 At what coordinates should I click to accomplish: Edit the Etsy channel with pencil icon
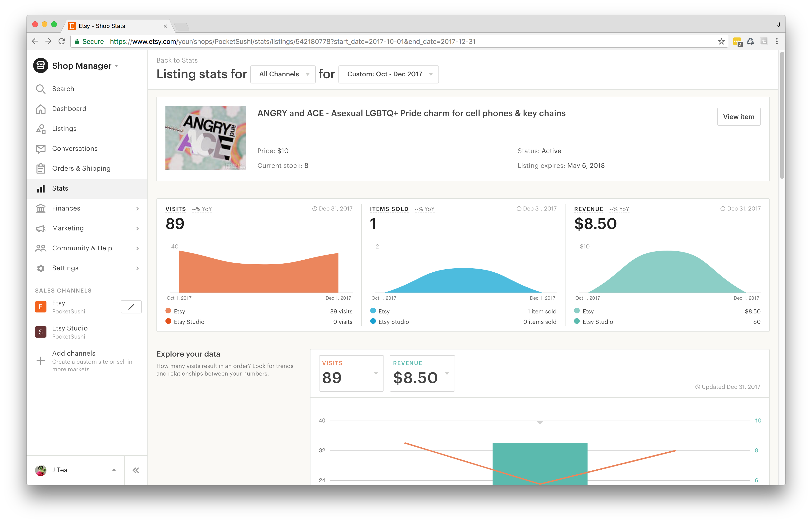click(131, 307)
